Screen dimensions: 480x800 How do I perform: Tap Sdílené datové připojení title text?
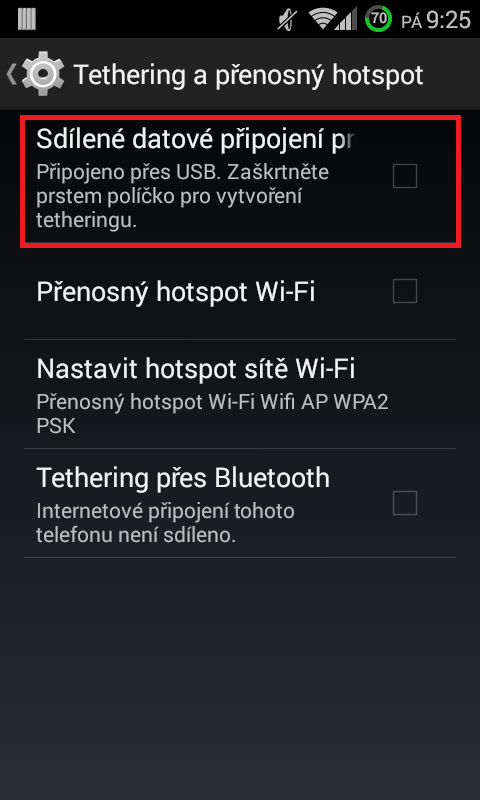click(x=195, y=140)
